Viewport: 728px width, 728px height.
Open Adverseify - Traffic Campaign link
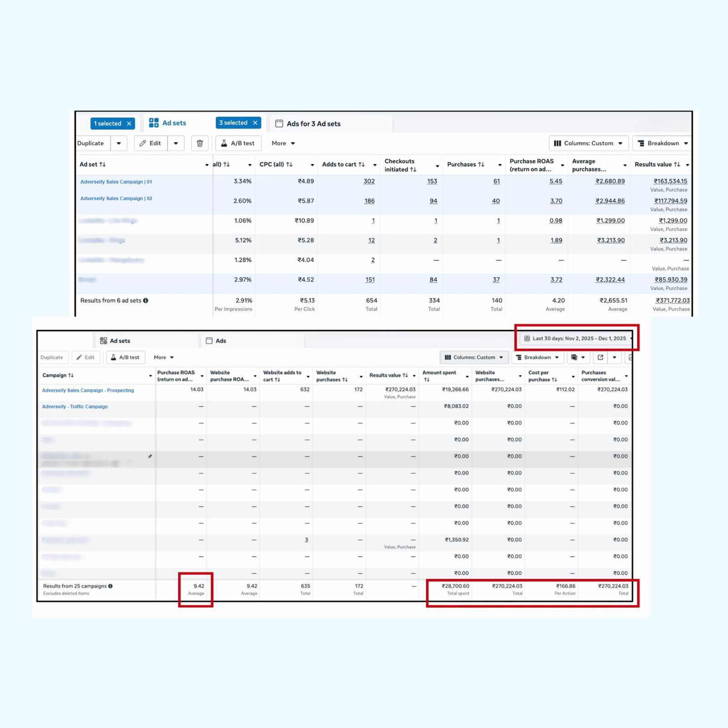(x=74, y=406)
